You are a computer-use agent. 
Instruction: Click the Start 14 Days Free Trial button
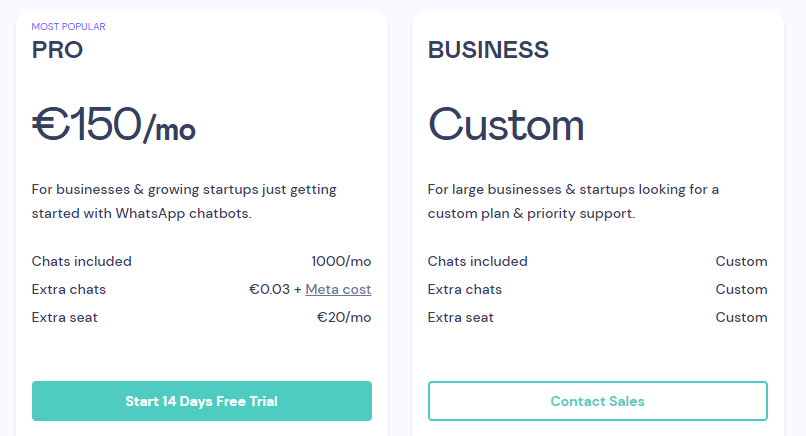click(x=201, y=401)
